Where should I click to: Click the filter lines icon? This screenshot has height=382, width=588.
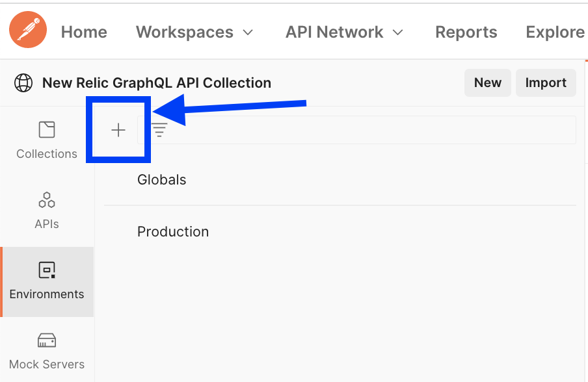pyautogui.click(x=159, y=130)
